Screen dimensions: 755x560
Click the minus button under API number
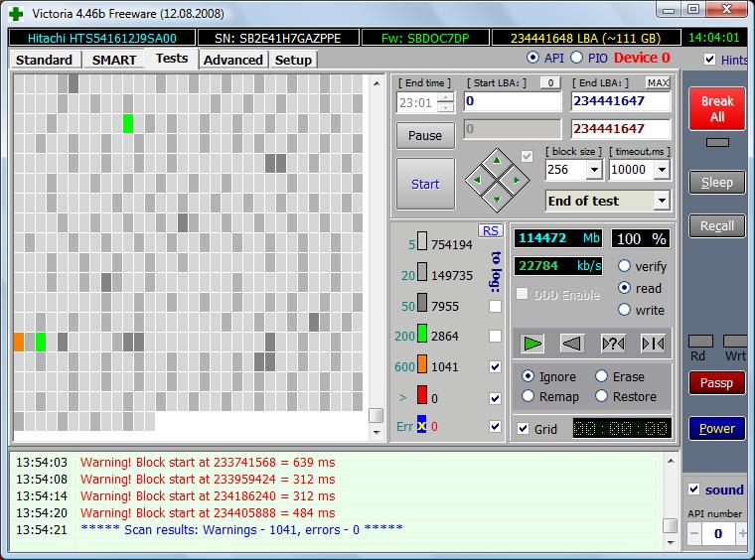pos(693,533)
